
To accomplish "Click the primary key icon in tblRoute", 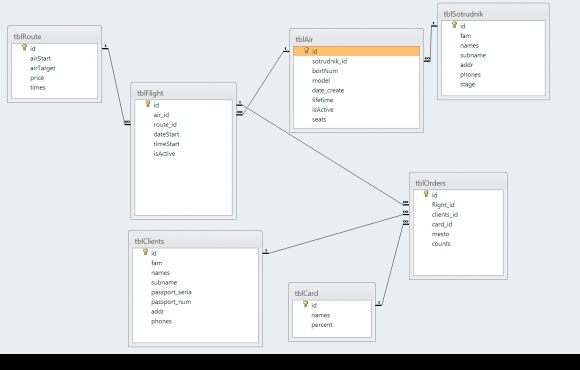I will tap(24, 47).
